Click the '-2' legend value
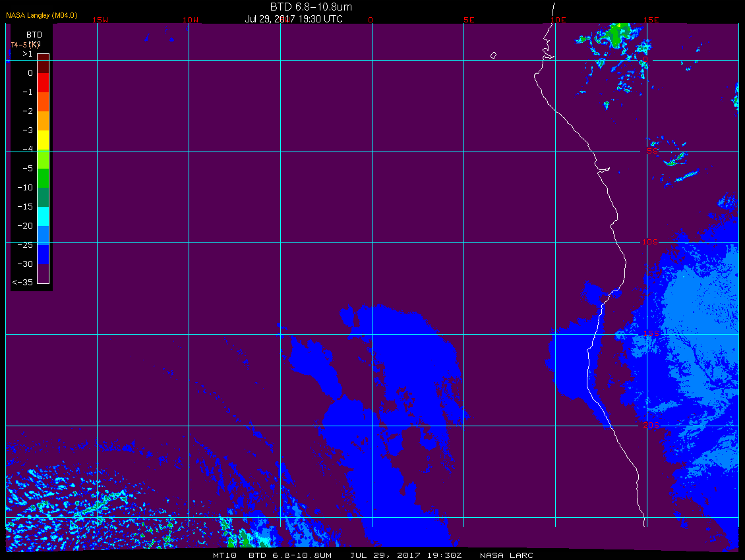Viewport: 745px width, 560px height. tap(28, 111)
